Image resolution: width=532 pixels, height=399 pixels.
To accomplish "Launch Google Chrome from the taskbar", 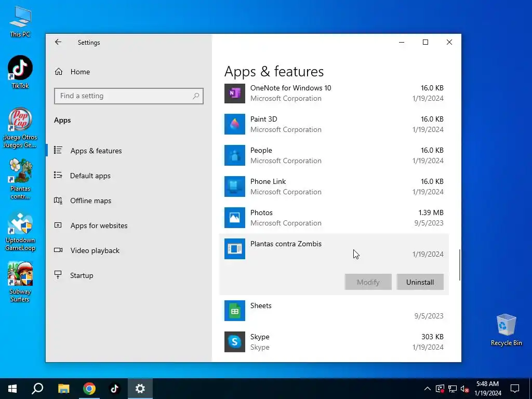I will [x=89, y=389].
